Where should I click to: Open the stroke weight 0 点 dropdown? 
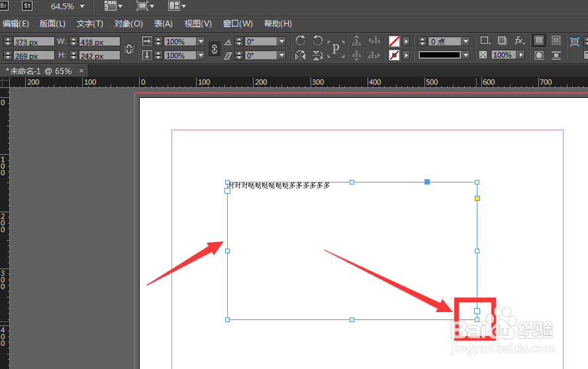[x=465, y=41]
